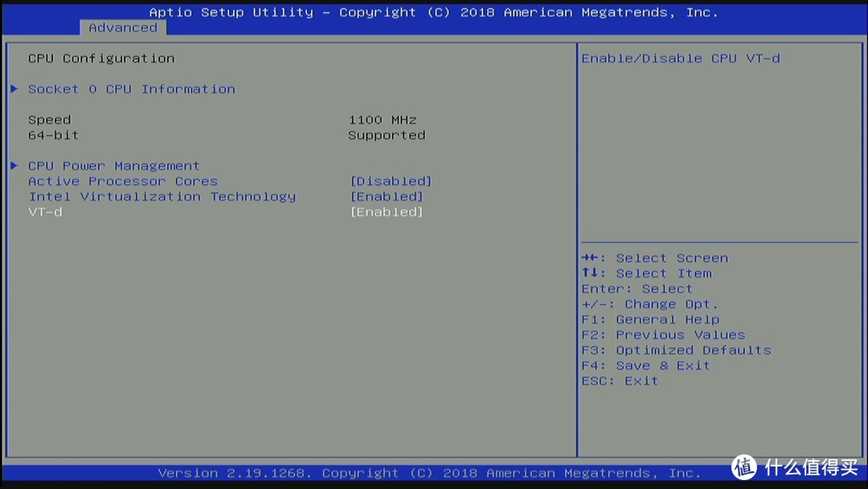This screenshot has height=489, width=868.
Task: Expand Socket 0 CPU Information submenu
Action: pos(132,89)
